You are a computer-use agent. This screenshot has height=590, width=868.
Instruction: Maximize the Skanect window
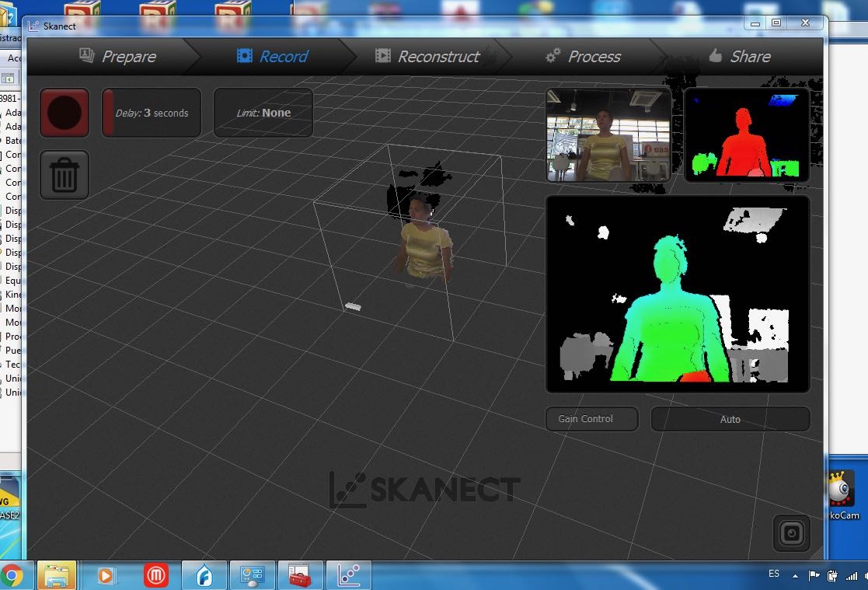[776, 23]
